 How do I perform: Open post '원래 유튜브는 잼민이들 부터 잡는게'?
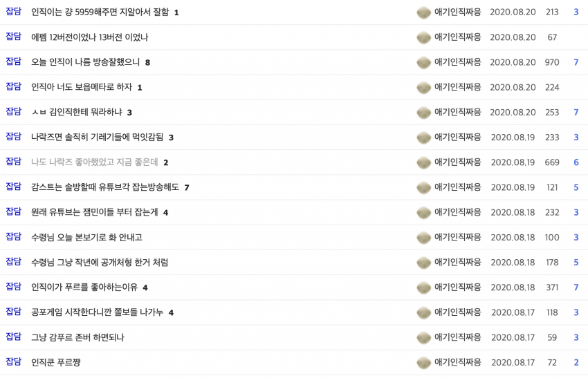click(95, 212)
